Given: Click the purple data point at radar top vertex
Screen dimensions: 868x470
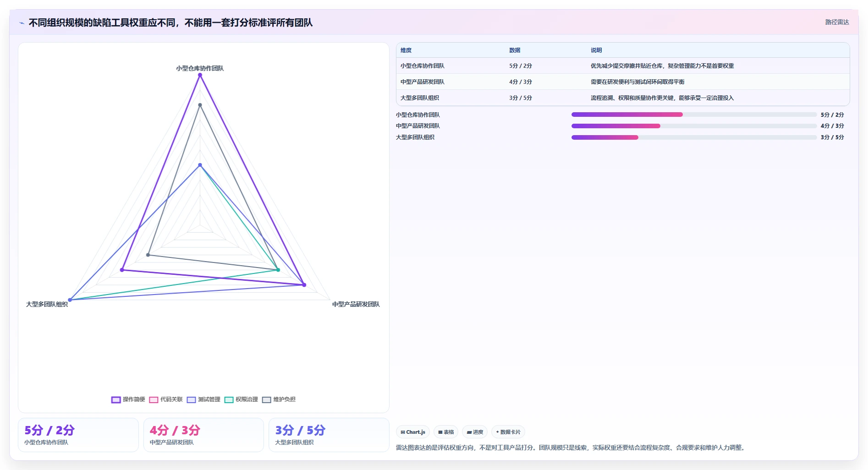Looking at the screenshot, I should pos(200,76).
